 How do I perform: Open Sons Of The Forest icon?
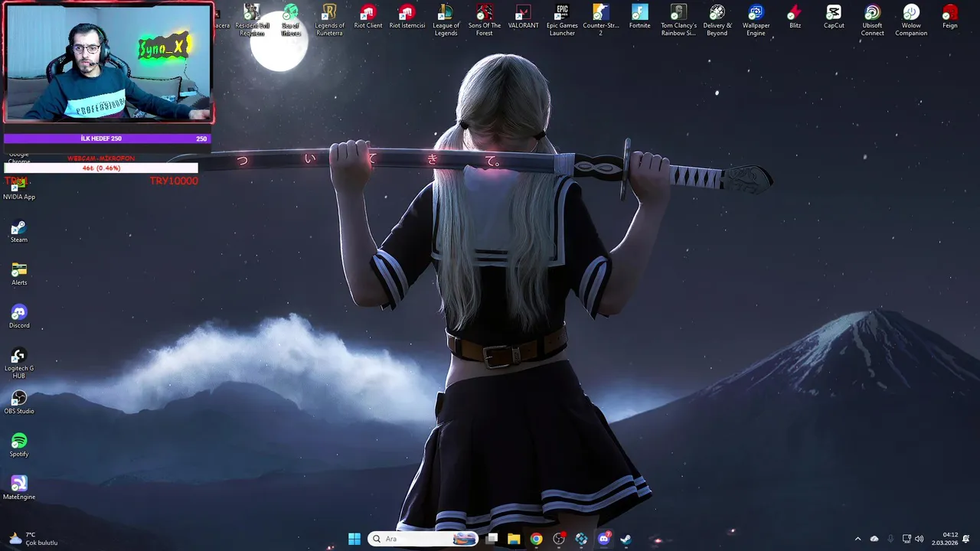[x=485, y=20]
